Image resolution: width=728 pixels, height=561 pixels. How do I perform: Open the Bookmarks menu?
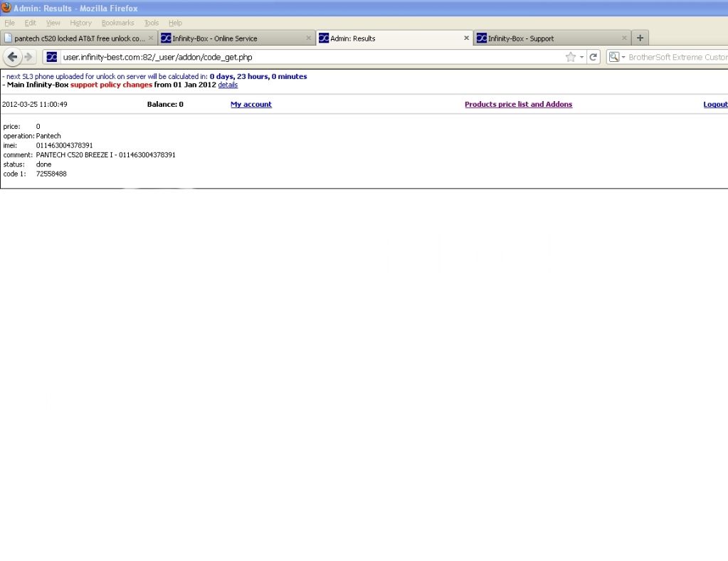[x=117, y=23]
